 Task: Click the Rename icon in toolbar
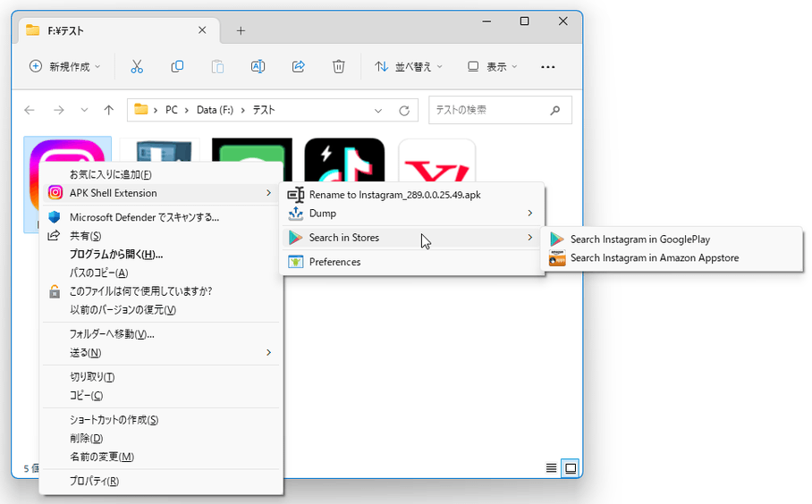(x=258, y=67)
